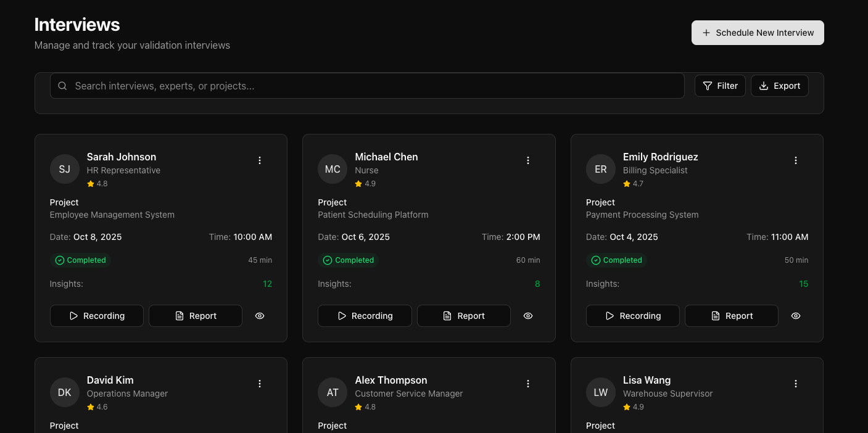Open Michael Chen's interview Report
The width and height of the screenshot is (868, 433).
click(464, 316)
